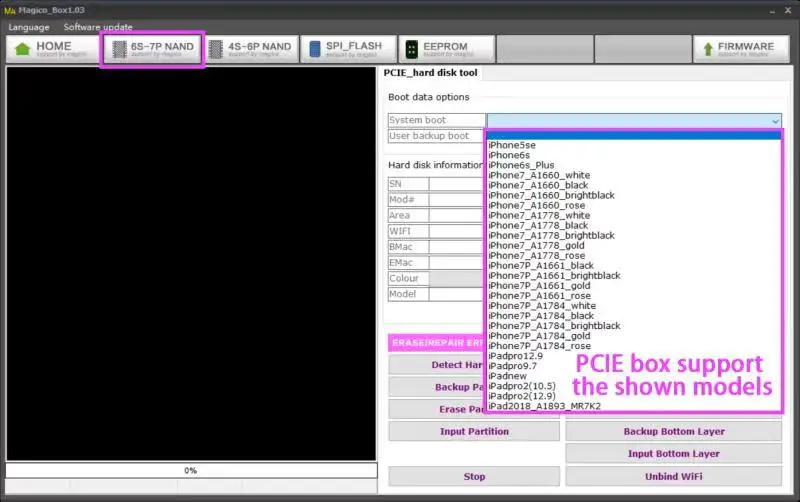
Task: Collapse the System boot dropdown arrow
Action: pyautogui.click(x=775, y=121)
